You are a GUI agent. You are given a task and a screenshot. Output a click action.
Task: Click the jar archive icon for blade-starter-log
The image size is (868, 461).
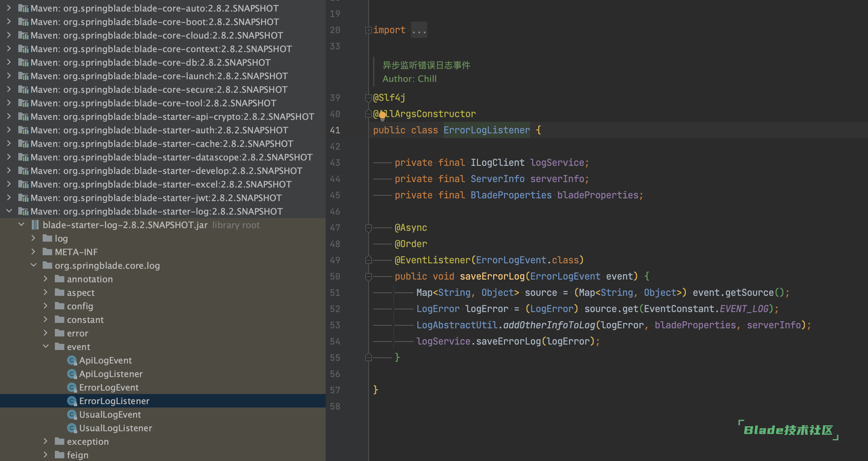(x=35, y=225)
